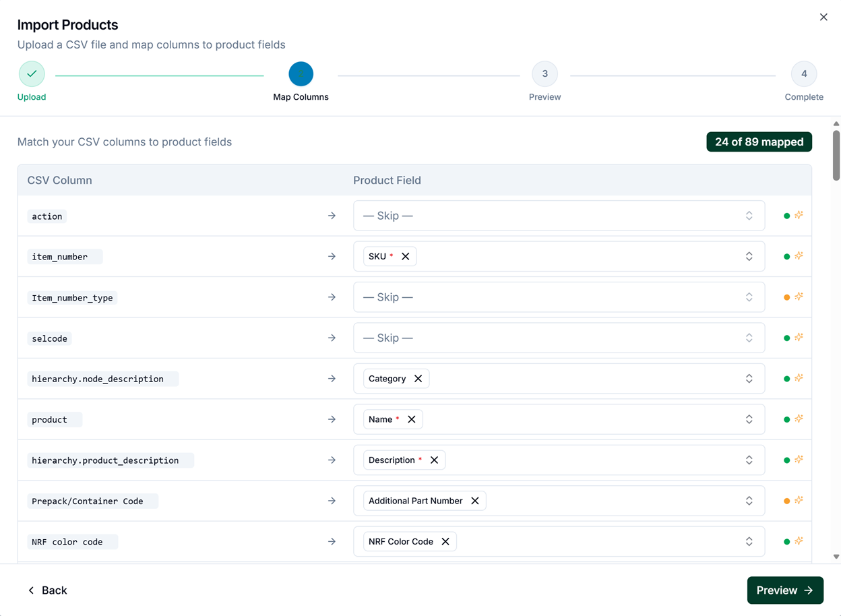Remove the Name field mapping
This screenshot has height=616, width=841.
click(412, 419)
